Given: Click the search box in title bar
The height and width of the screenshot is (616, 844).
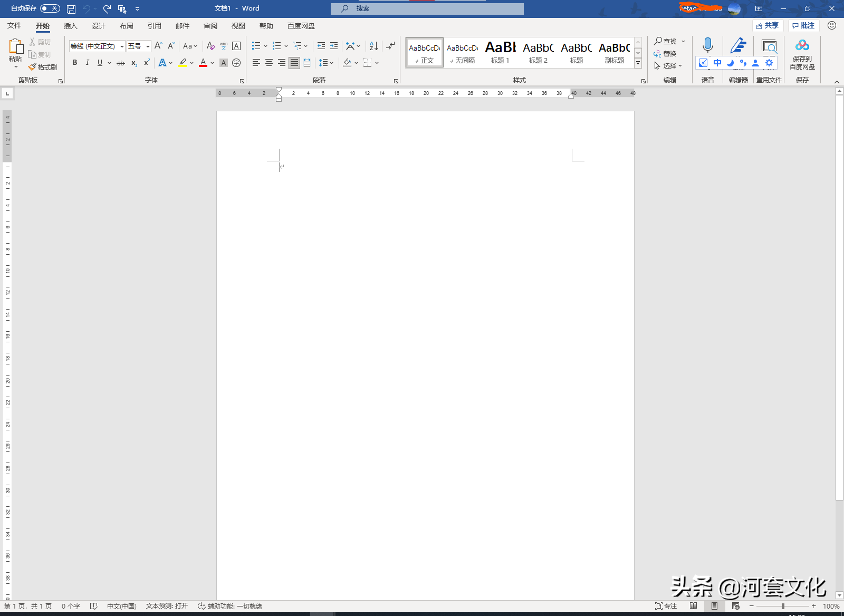Looking at the screenshot, I should point(427,8).
